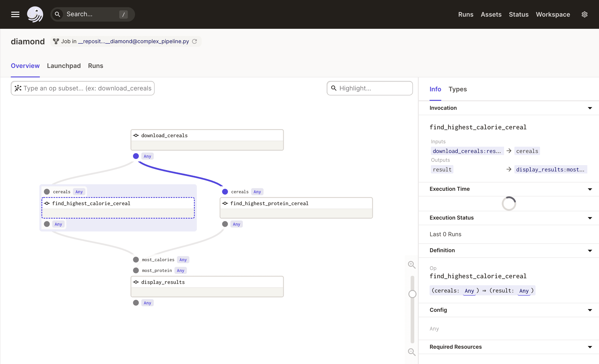Click the 'cereals' Any type link in Definition

point(469,291)
